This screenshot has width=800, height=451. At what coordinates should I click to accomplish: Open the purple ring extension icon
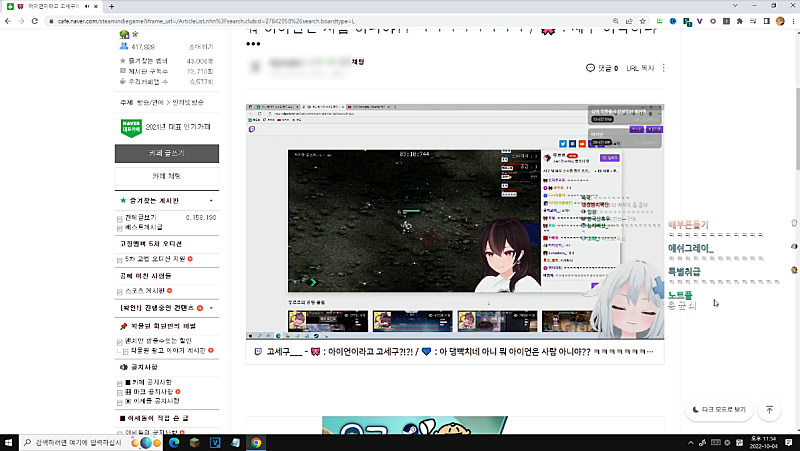pyautogui.click(x=713, y=21)
